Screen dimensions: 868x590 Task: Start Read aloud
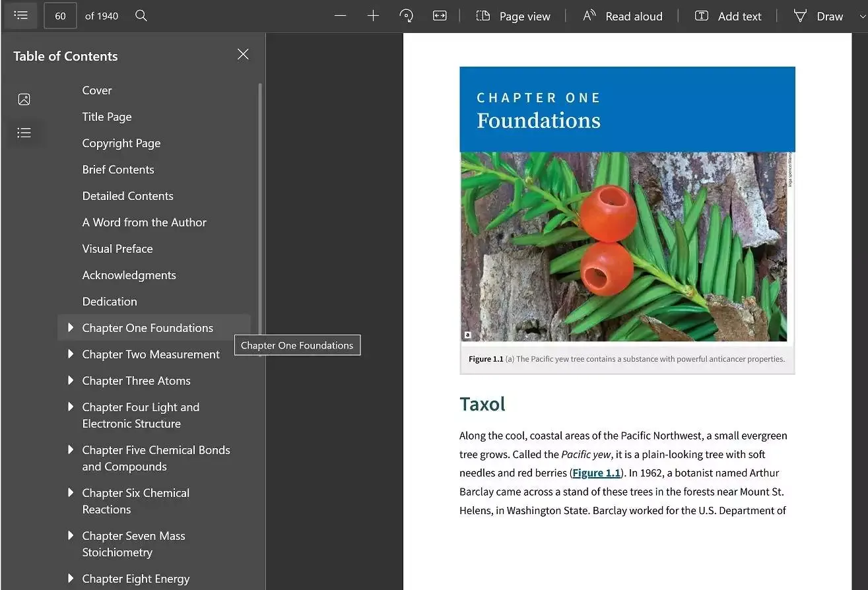[622, 16]
